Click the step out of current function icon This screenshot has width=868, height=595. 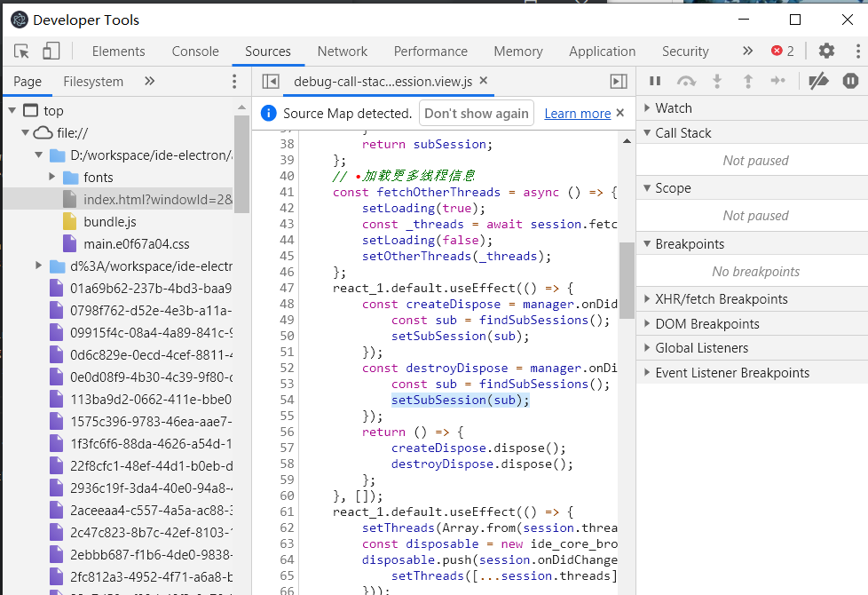(x=747, y=81)
